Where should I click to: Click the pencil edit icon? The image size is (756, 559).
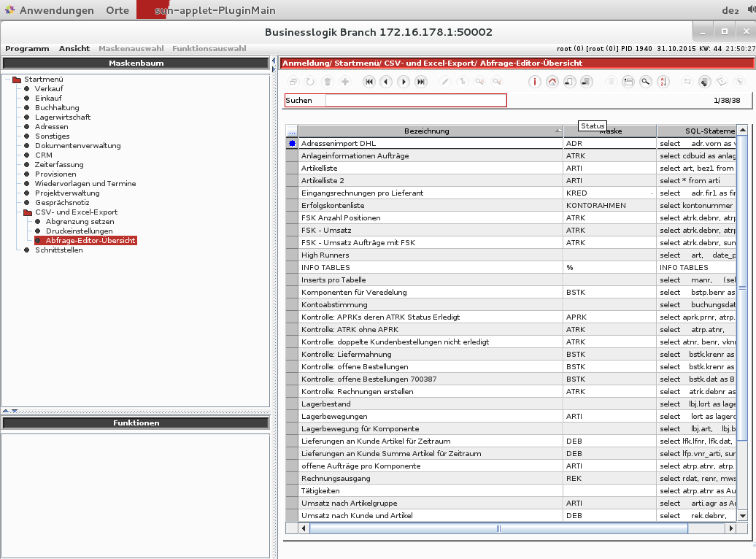click(x=445, y=82)
